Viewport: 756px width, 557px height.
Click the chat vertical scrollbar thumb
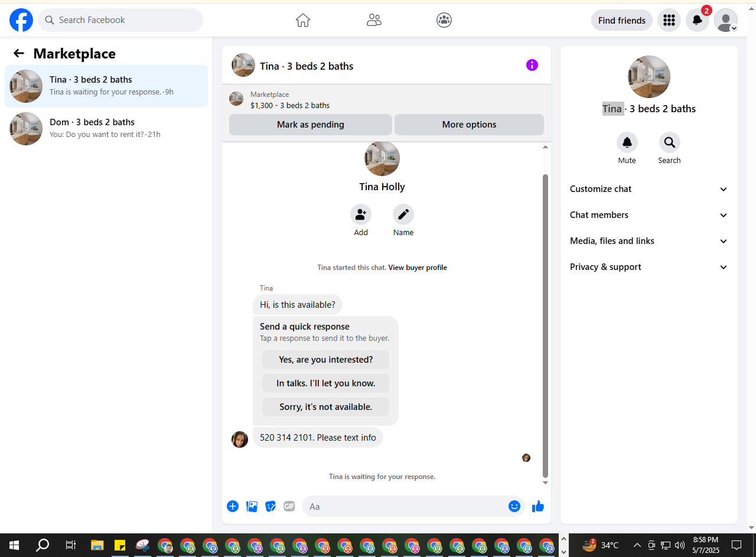pos(546,325)
